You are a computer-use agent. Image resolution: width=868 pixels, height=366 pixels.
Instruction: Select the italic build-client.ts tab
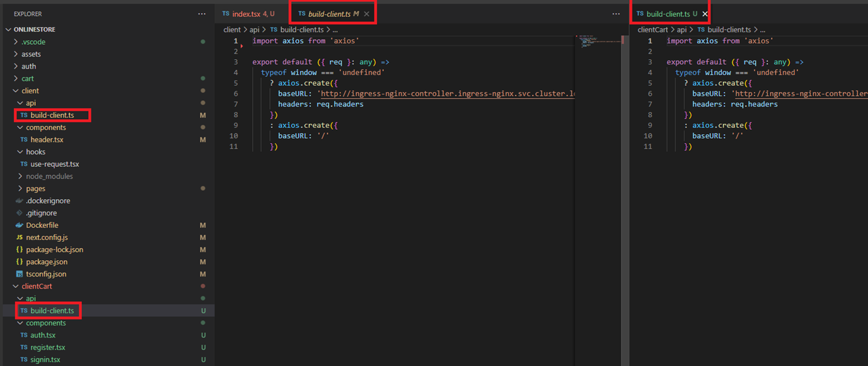tap(329, 14)
